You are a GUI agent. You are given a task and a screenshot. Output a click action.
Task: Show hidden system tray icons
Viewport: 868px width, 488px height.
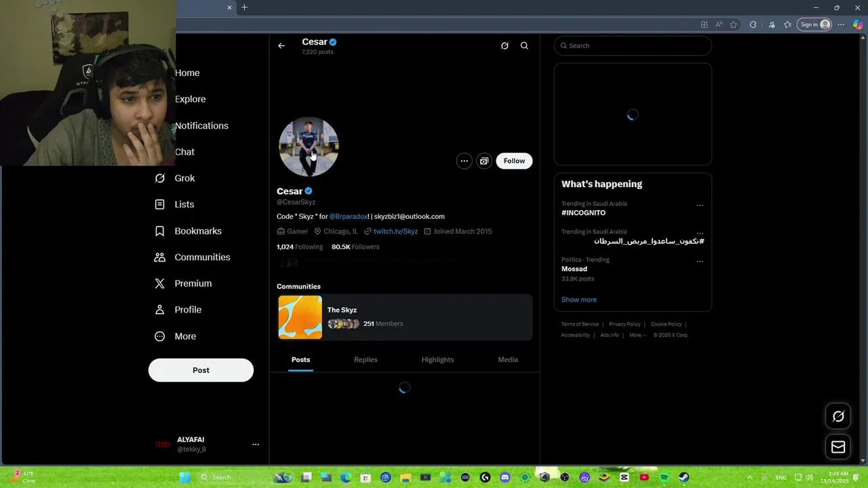pyautogui.click(x=749, y=477)
